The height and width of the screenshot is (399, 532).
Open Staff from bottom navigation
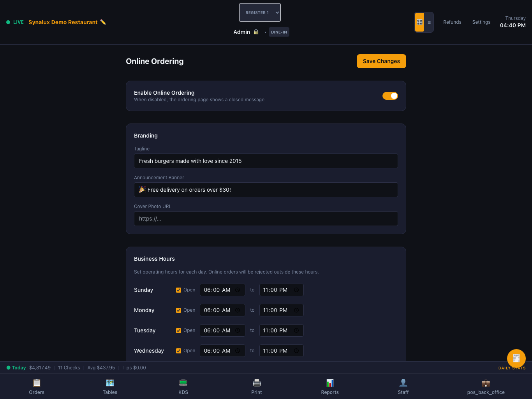pos(403,387)
